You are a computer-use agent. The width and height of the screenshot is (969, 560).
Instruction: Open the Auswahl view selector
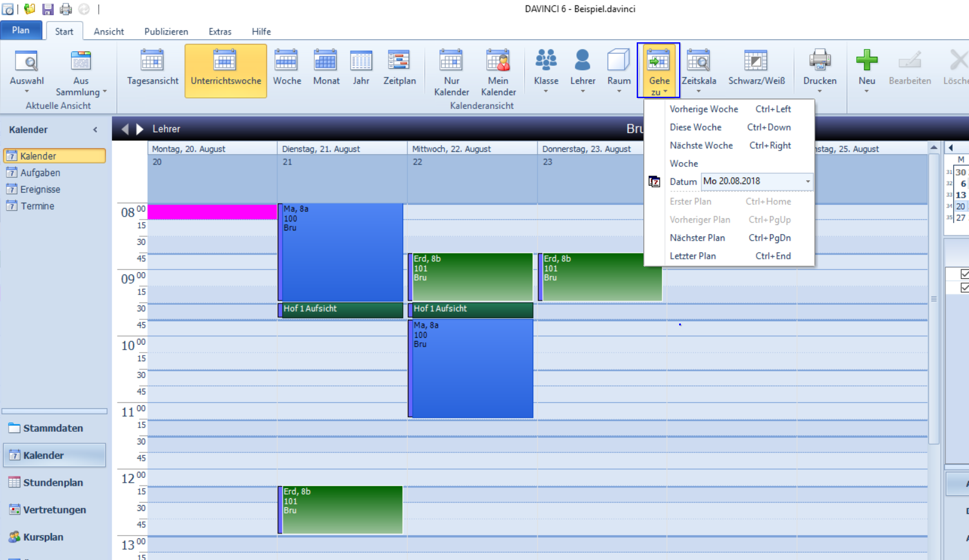tap(27, 71)
